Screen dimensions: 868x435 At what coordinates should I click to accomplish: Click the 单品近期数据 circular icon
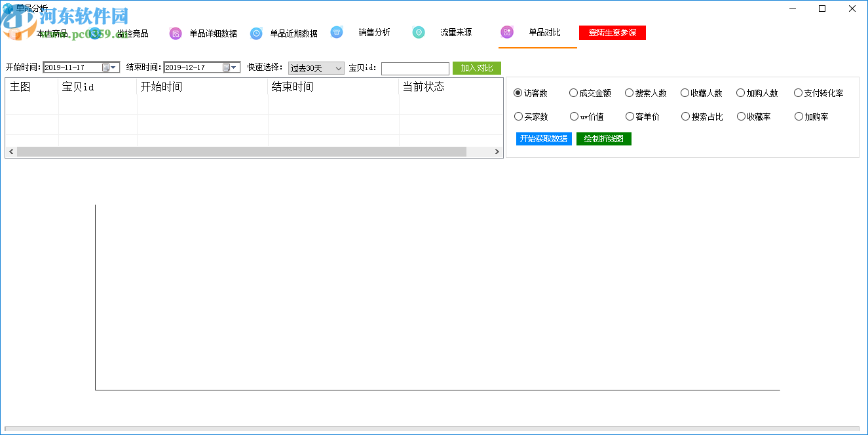coord(255,32)
